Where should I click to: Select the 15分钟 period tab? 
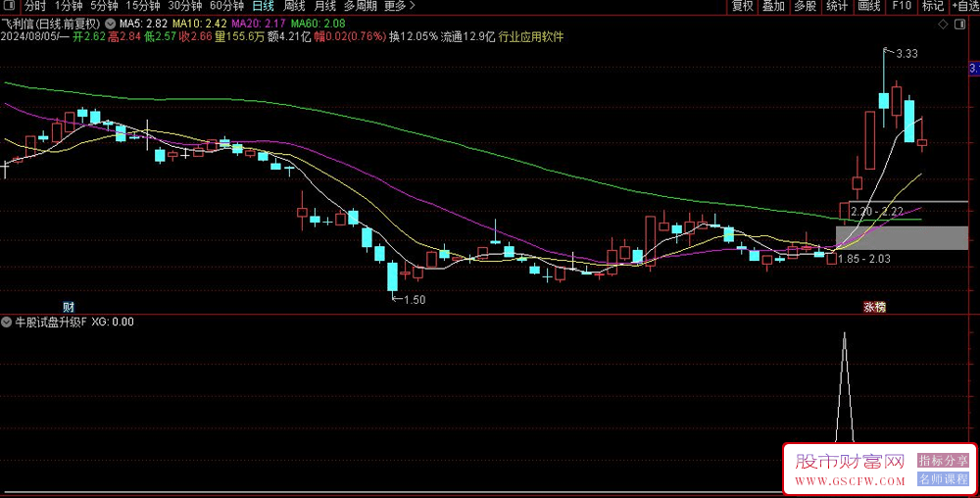pyautogui.click(x=143, y=6)
